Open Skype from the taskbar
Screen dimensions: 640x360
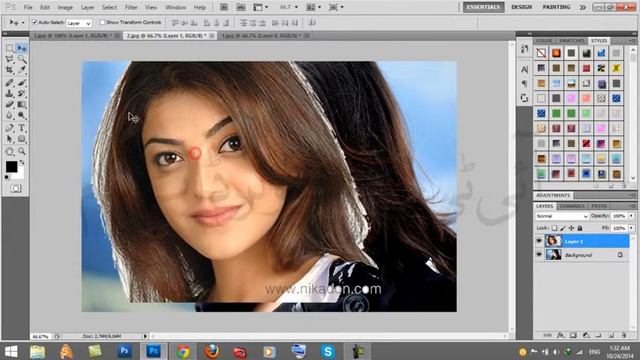[328, 351]
